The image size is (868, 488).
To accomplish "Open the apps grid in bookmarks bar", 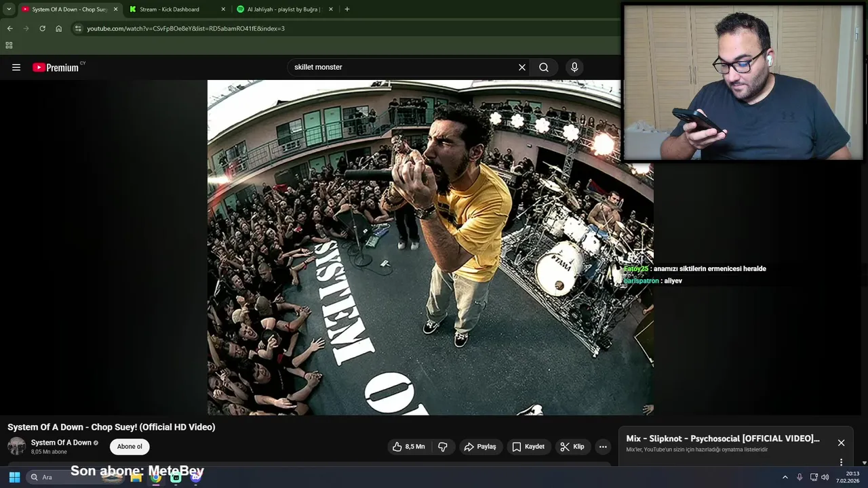I will (x=9, y=45).
